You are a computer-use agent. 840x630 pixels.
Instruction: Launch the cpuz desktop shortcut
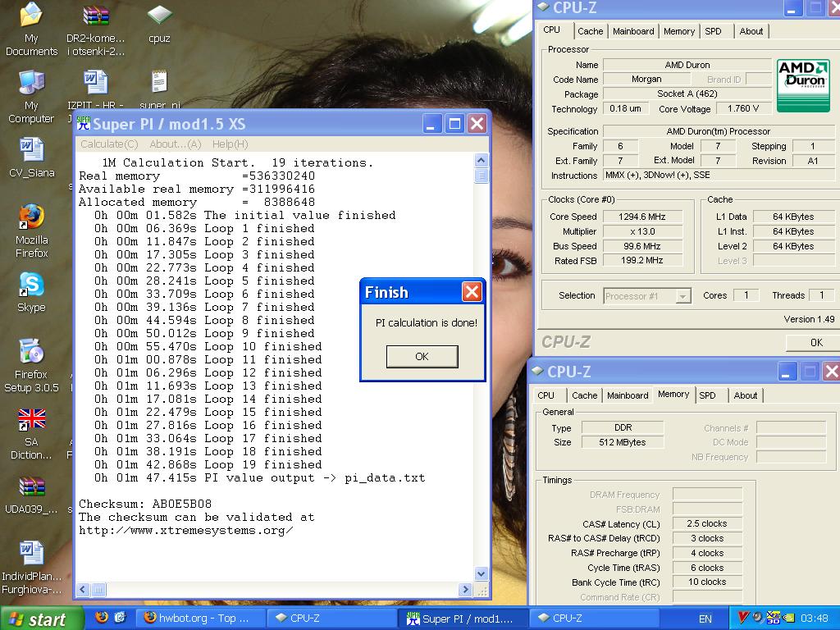point(160,24)
